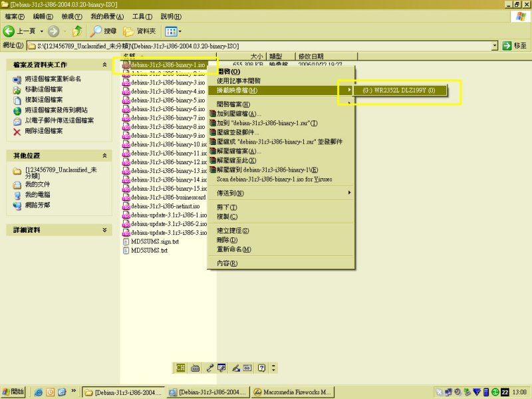The height and width of the screenshot is (399, 532).
Task: Open language bar help question-mark icon
Action: [261, 368]
